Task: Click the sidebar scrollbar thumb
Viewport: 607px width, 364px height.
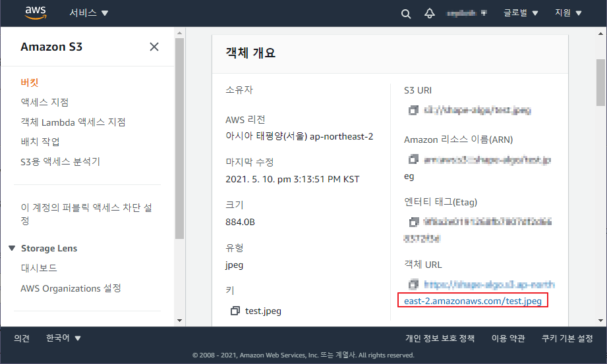Action: (x=179, y=138)
